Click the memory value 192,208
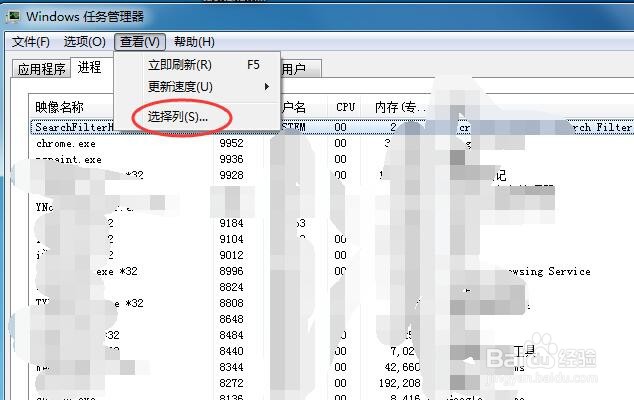 (x=399, y=383)
